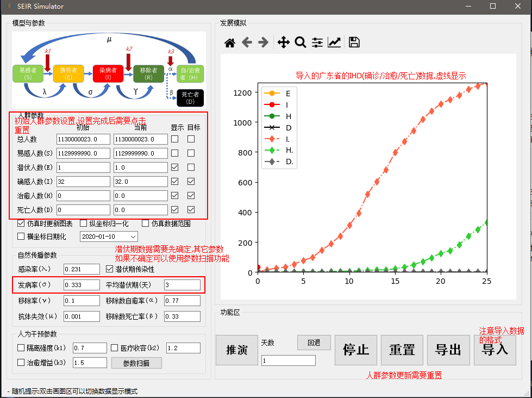Open the date dropdown showing 2020-01-10

pyautogui.click(x=109, y=237)
